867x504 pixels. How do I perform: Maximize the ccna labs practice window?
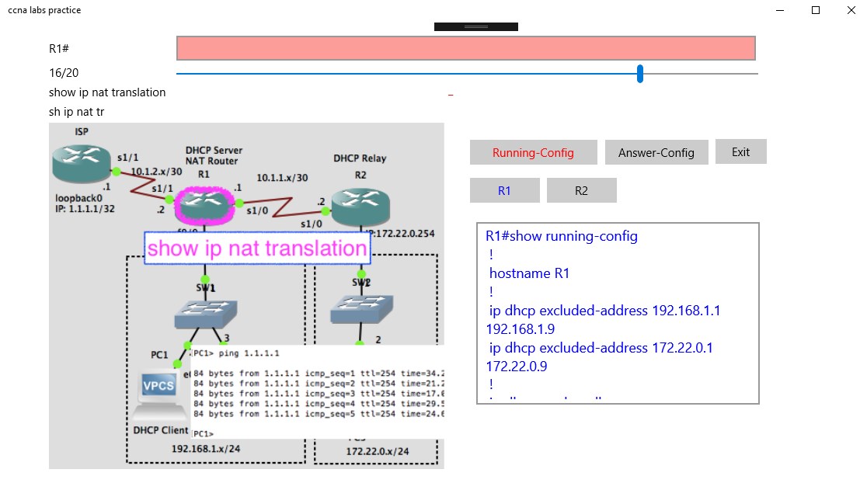[x=816, y=10]
